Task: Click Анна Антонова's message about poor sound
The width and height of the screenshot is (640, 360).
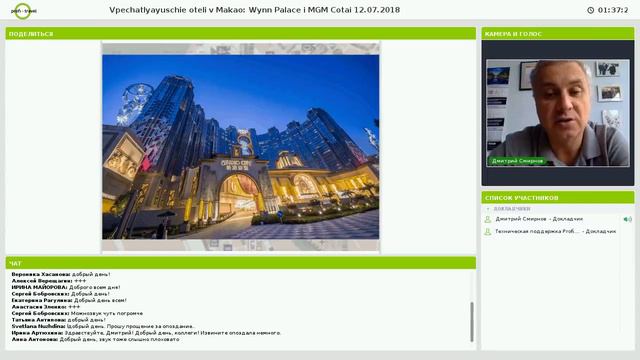Action: [x=96, y=340]
